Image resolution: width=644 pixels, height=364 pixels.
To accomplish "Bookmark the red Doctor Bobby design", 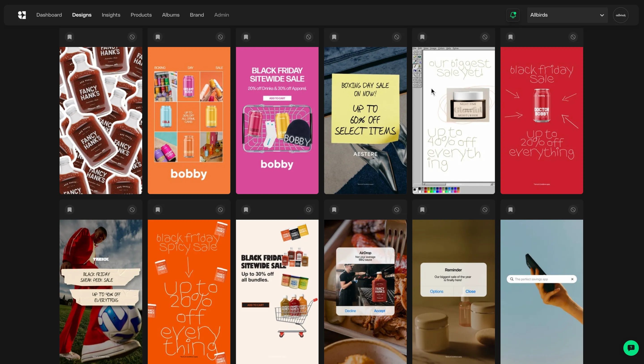I will click(511, 37).
